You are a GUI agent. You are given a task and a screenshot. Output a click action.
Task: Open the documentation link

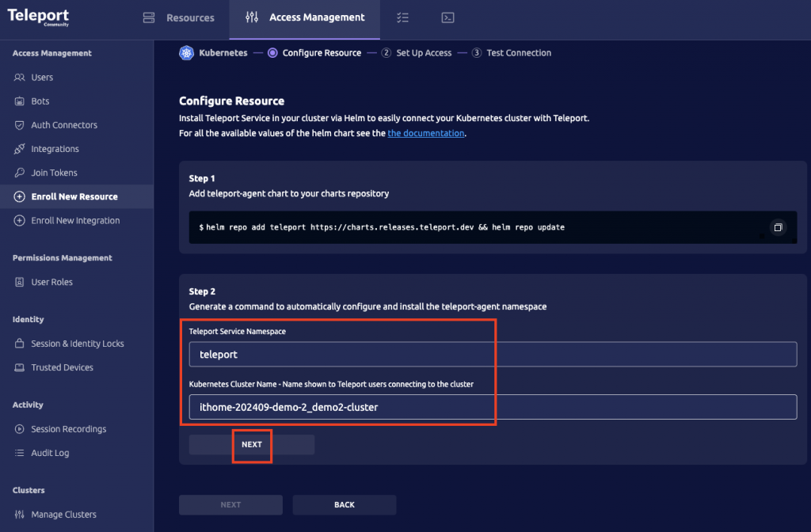(x=425, y=133)
